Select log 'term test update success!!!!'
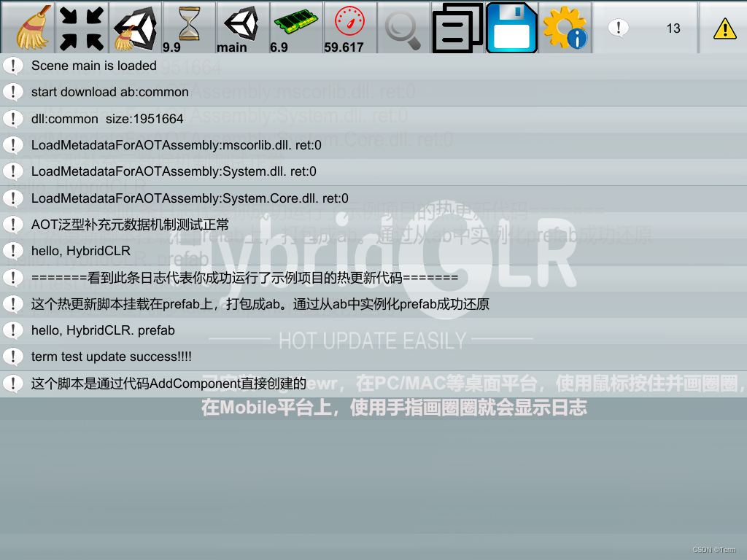The width and height of the screenshot is (747, 560). [373, 357]
